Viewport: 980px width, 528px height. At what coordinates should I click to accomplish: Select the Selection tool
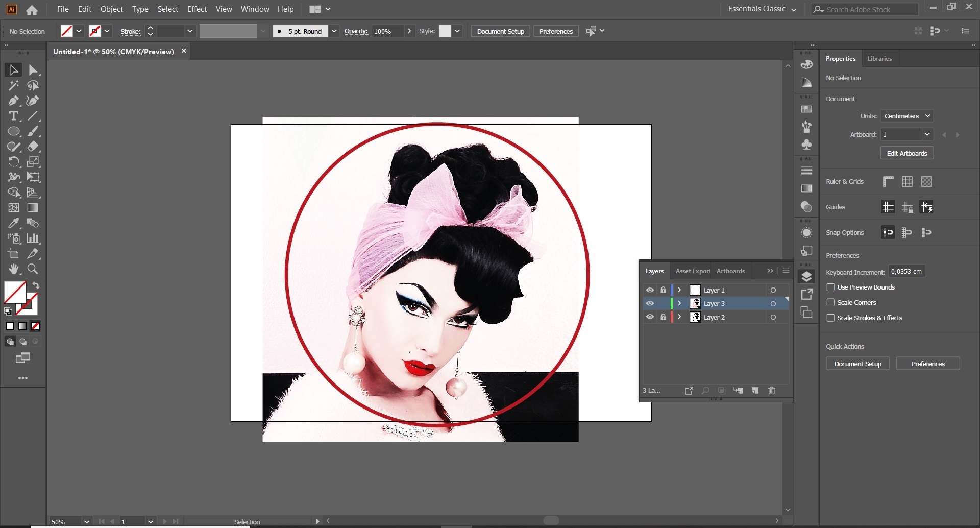pos(13,70)
